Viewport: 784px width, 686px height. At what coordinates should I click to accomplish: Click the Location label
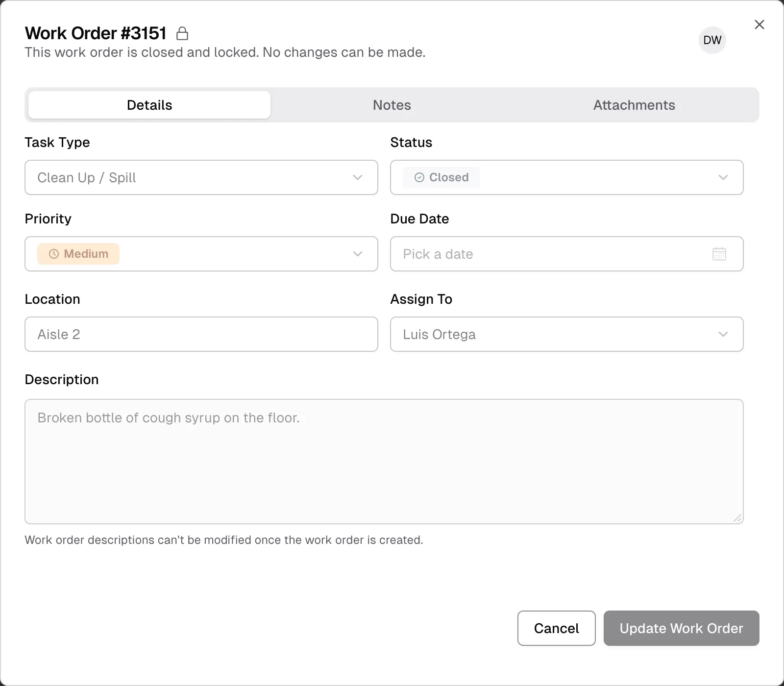pos(52,299)
